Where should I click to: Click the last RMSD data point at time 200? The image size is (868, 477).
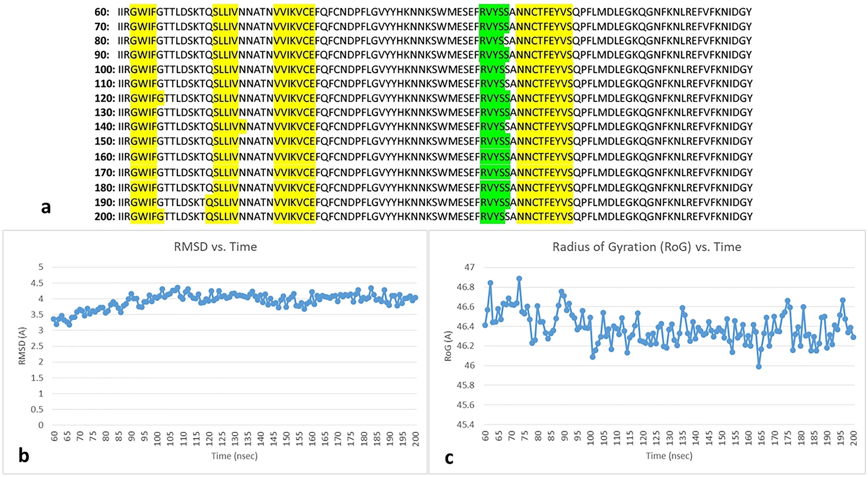tap(416, 298)
